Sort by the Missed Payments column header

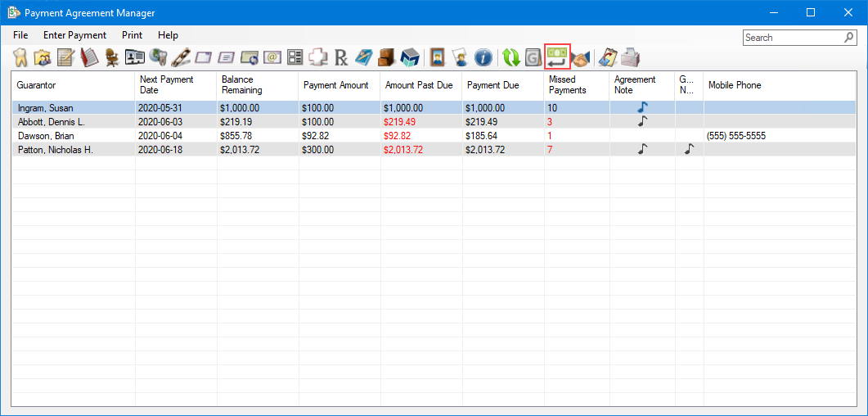click(567, 85)
